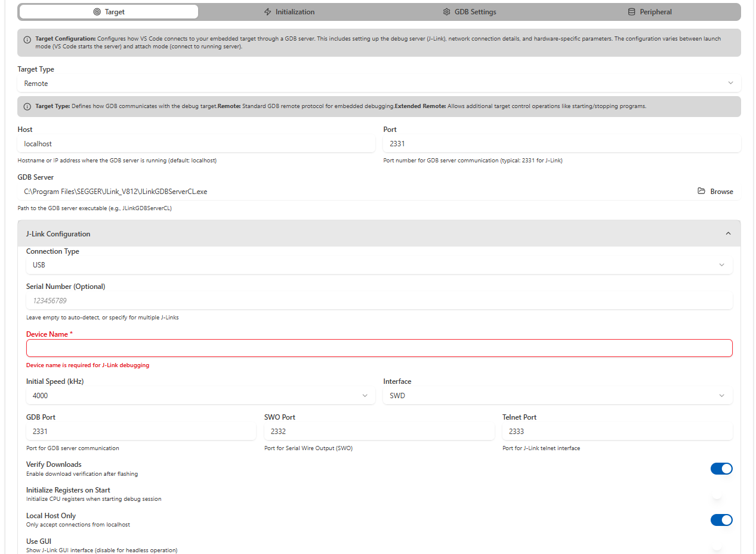Open the Initial Speed (kHz) dropdown
This screenshot has width=756, height=554.
[200, 396]
